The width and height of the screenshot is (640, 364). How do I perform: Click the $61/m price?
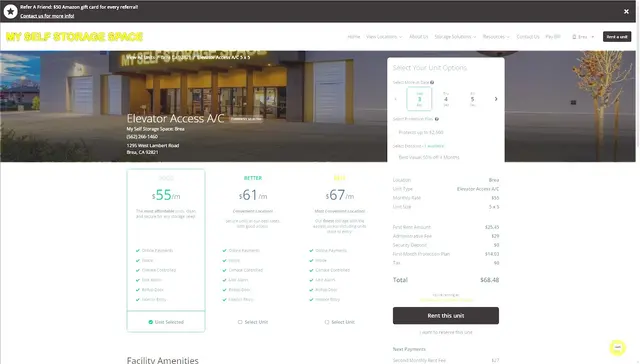click(x=253, y=195)
